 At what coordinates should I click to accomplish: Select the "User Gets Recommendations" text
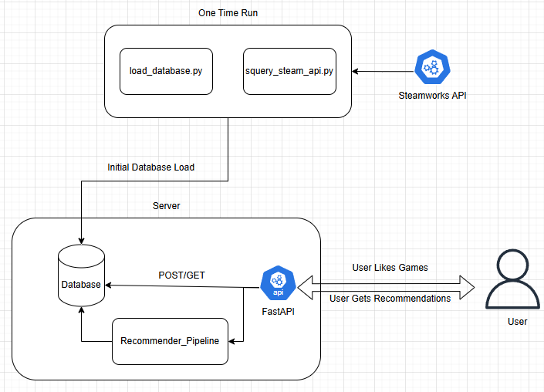click(390, 299)
